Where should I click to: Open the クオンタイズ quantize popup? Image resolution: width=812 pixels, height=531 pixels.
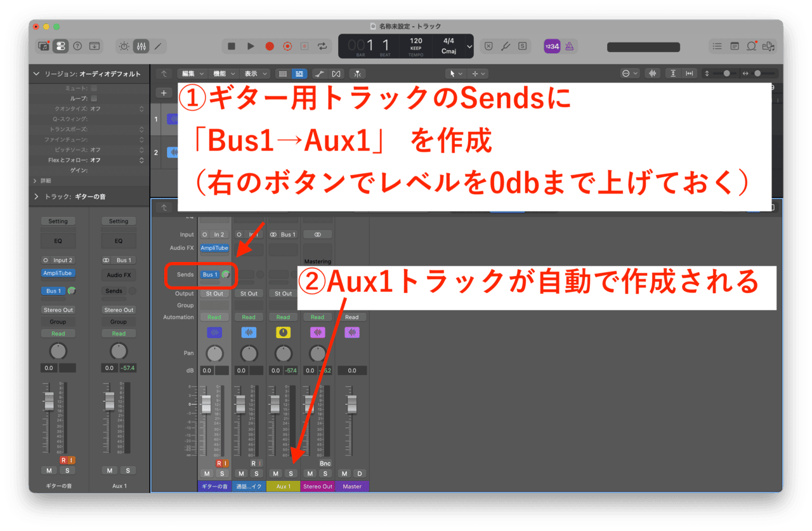pos(117,109)
